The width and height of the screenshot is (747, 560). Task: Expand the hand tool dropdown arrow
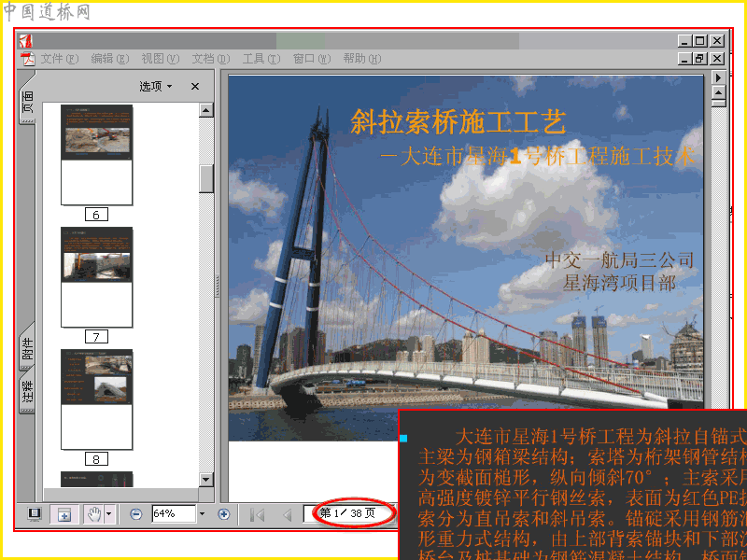(x=109, y=514)
